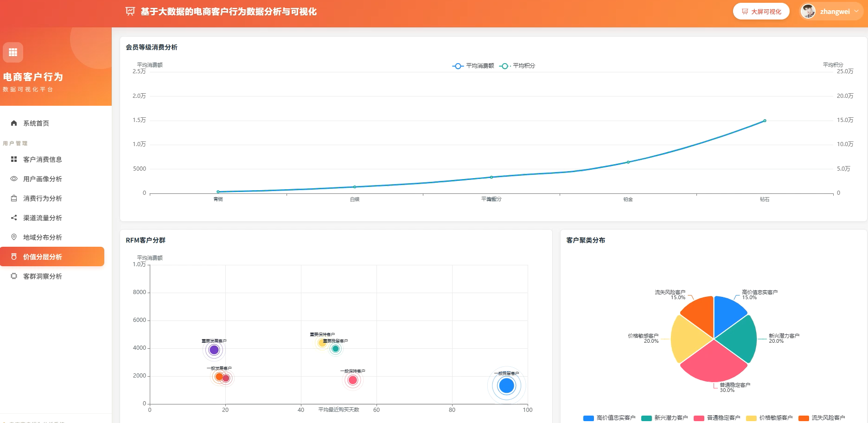Click the home icon beside 系统首页
The image size is (868, 423).
coord(14,123)
